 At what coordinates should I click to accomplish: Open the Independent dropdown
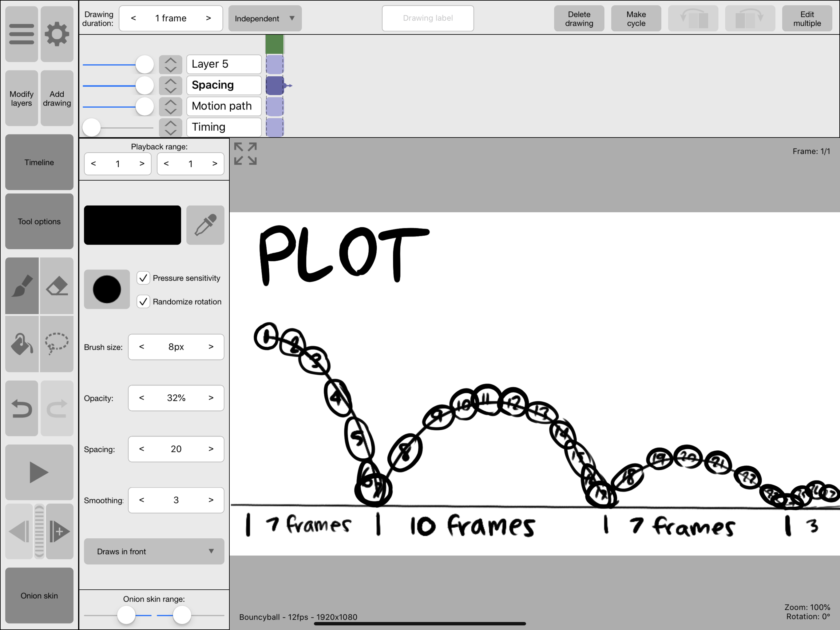265,18
